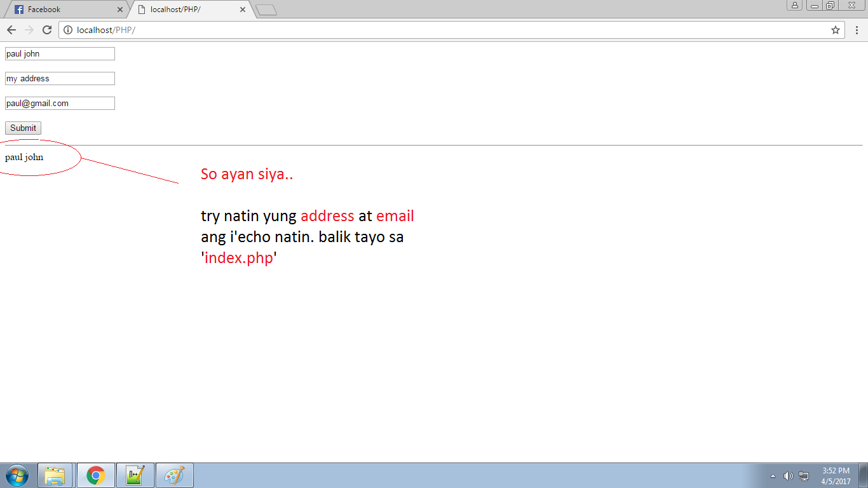Open the Chrome three-dot menu

click(857, 29)
